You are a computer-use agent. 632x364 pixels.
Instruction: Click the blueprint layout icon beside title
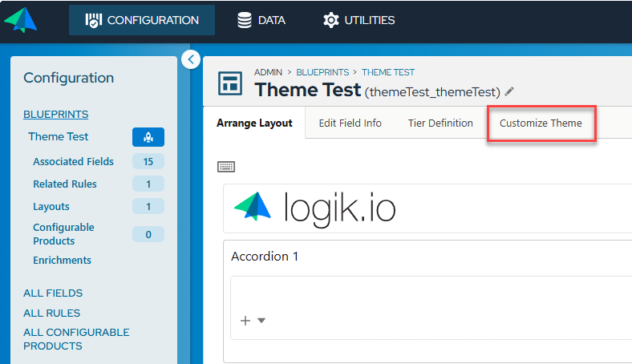pyautogui.click(x=230, y=83)
